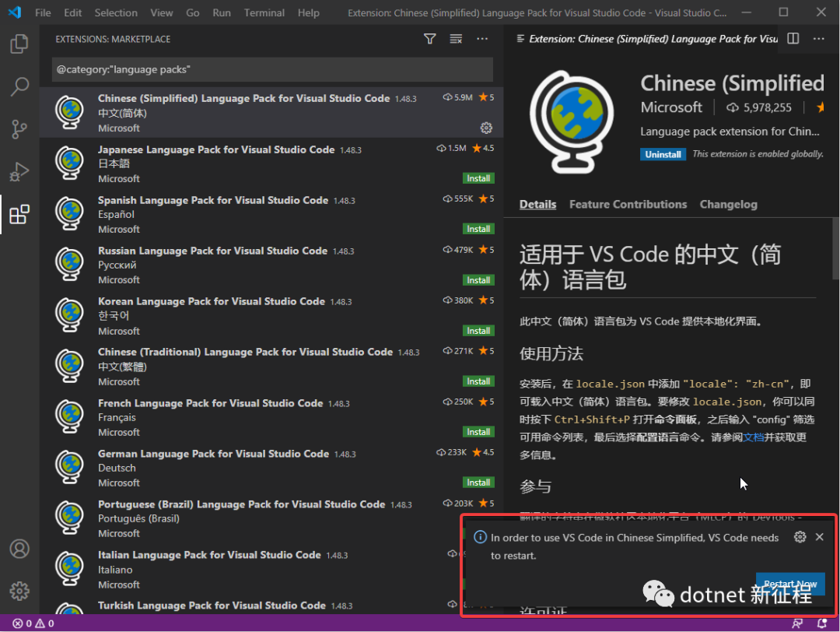Open the Explorer view in activity bar

(x=19, y=44)
